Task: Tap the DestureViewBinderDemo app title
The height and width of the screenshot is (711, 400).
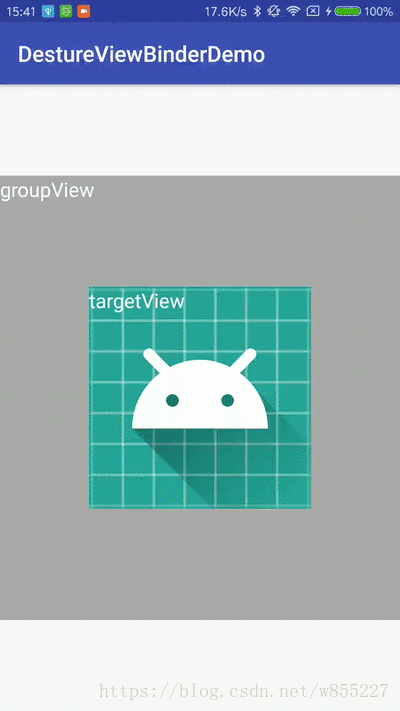Action: coord(141,55)
